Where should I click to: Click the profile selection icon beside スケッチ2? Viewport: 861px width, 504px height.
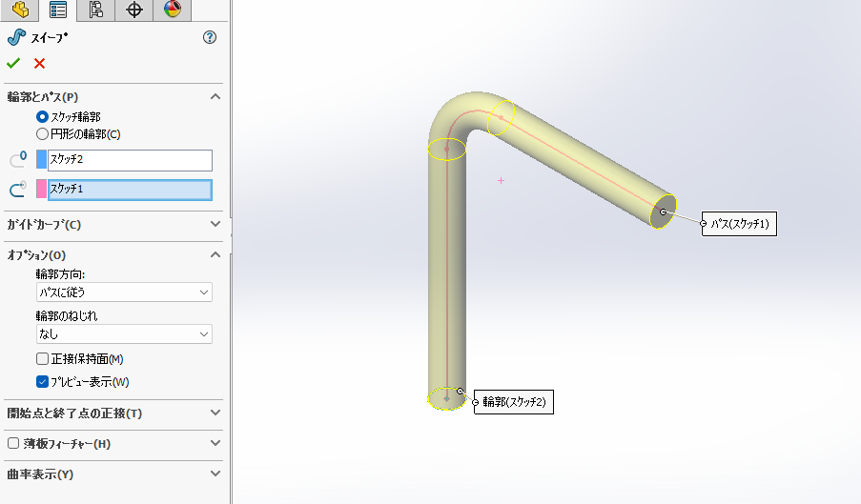pyautogui.click(x=17, y=160)
